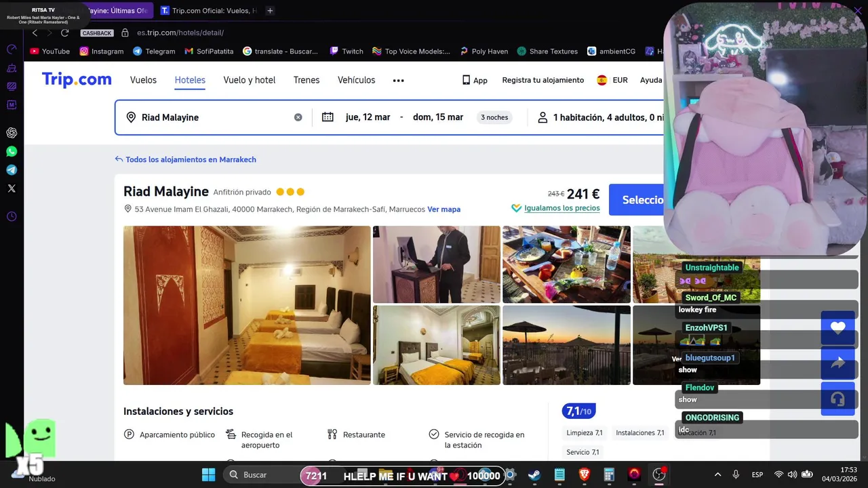The width and height of the screenshot is (868, 488).
Task: Reload the page with the refresh icon
Action: click(65, 33)
